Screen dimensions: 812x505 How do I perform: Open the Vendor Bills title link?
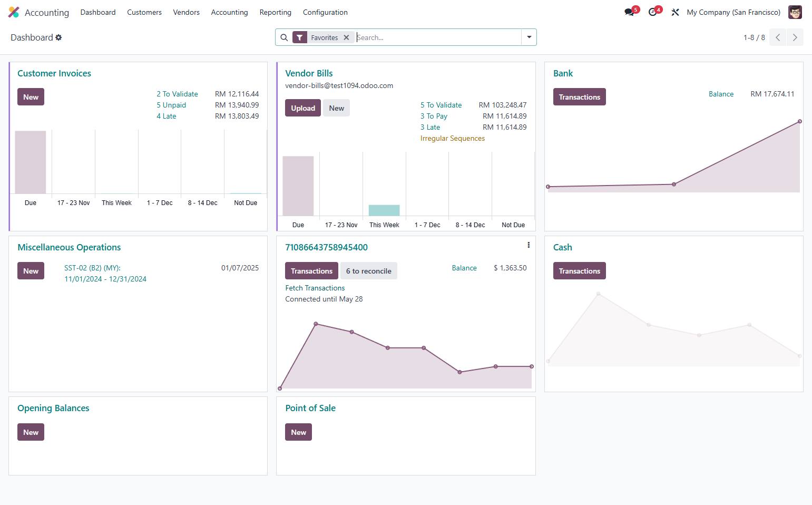tap(309, 73)
